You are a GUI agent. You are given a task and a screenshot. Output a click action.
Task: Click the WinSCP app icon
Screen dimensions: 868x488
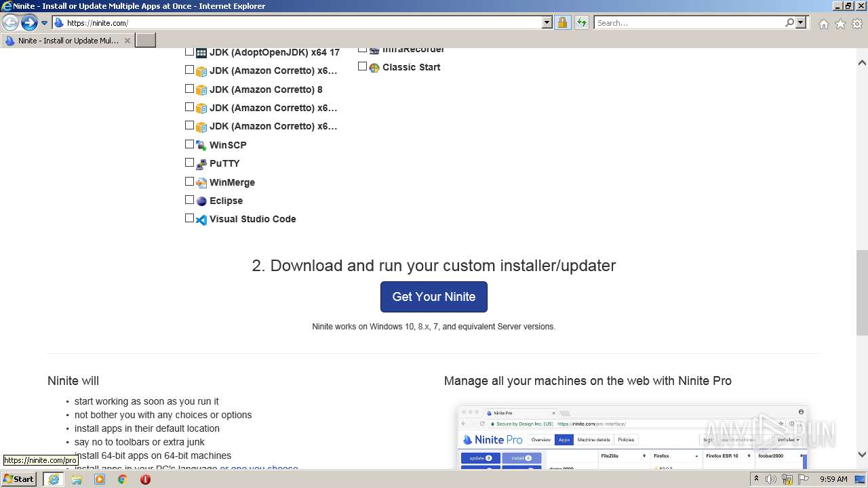(x=201, y=145)
